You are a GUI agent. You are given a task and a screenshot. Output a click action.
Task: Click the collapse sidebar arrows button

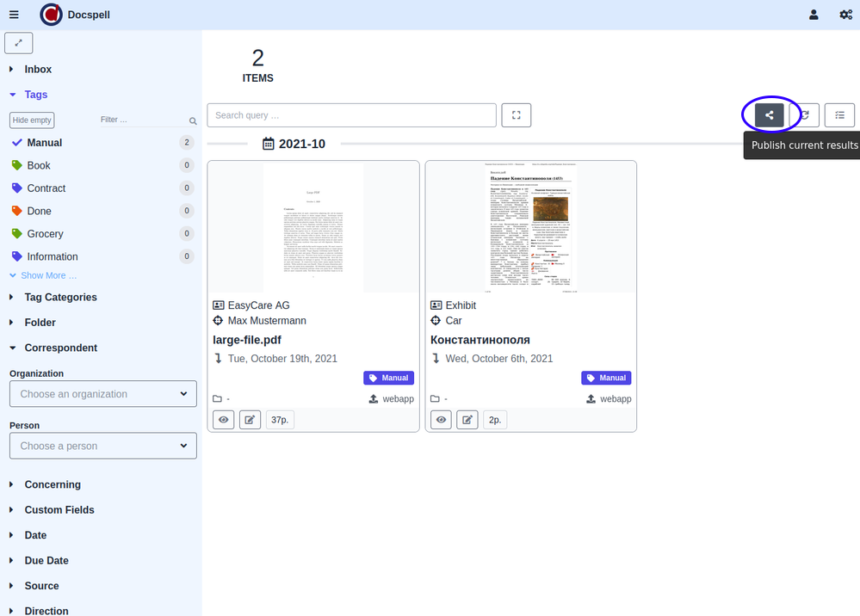19,42
